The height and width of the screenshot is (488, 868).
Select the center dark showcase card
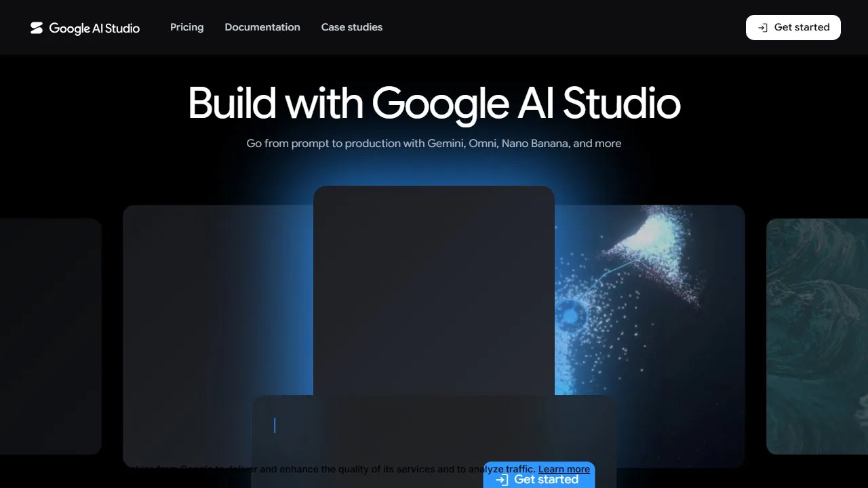434,290
